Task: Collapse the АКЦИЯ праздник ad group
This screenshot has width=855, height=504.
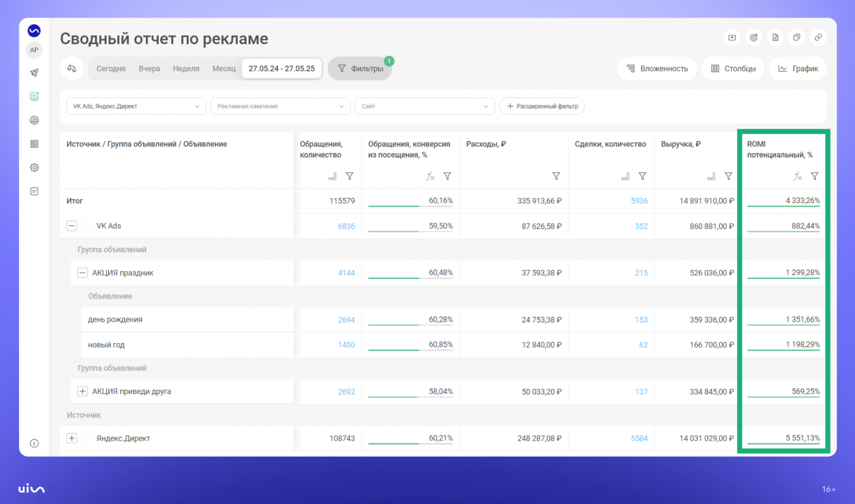Action: point(82,273)
